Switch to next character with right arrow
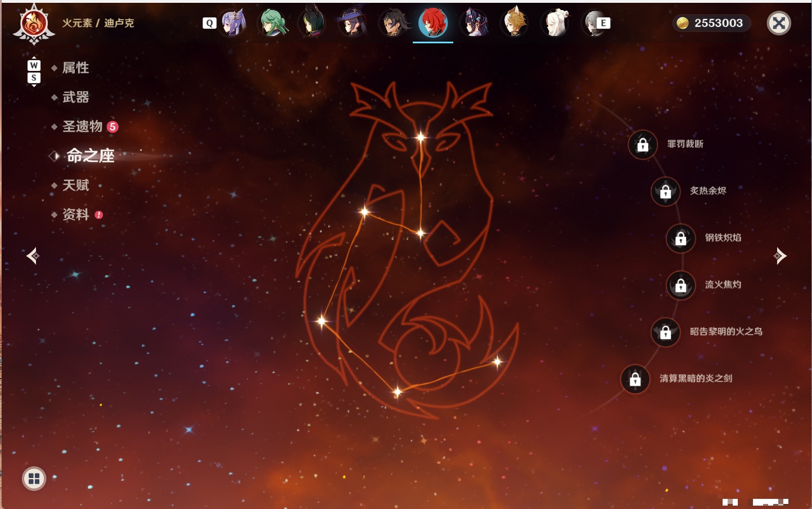Viewport: 812px width, 509px height. coord(780,256)
